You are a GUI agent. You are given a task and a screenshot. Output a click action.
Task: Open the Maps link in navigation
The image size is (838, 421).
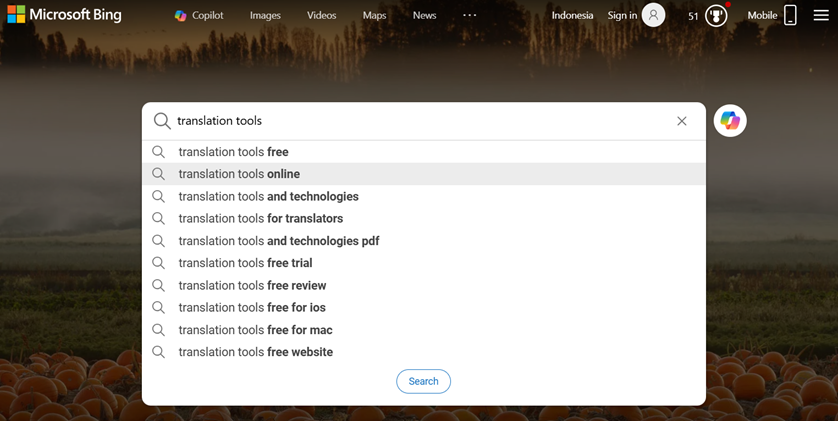tap(374, 15)
